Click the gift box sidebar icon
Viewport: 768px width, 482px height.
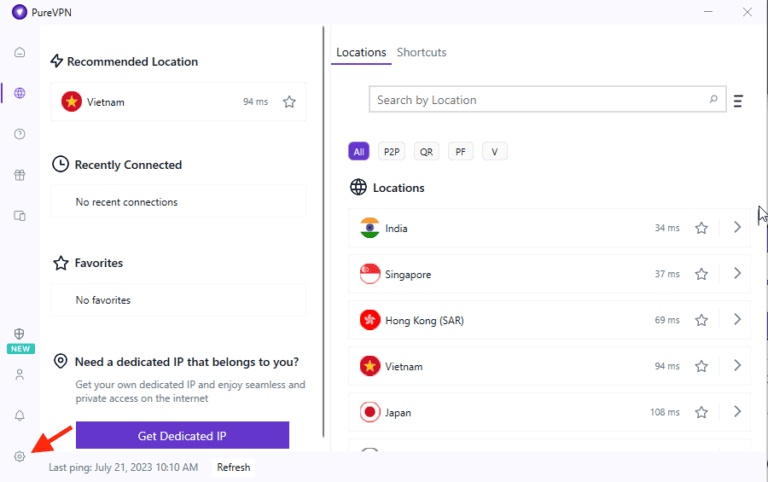20,175
